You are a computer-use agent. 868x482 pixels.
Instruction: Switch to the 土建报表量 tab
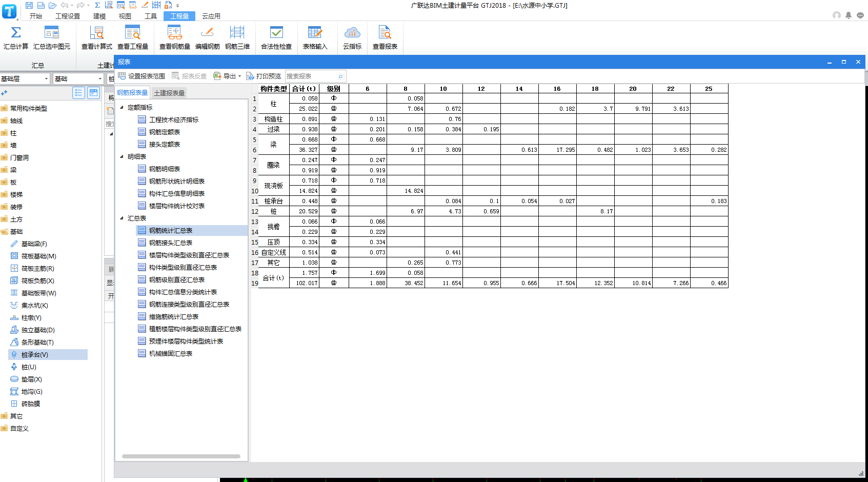click(x=169, y=93)
